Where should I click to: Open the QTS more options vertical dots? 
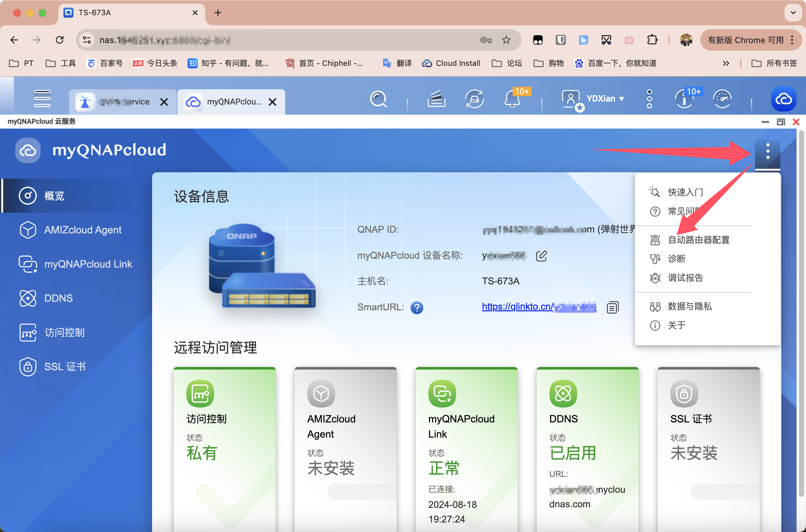[649, 99]
